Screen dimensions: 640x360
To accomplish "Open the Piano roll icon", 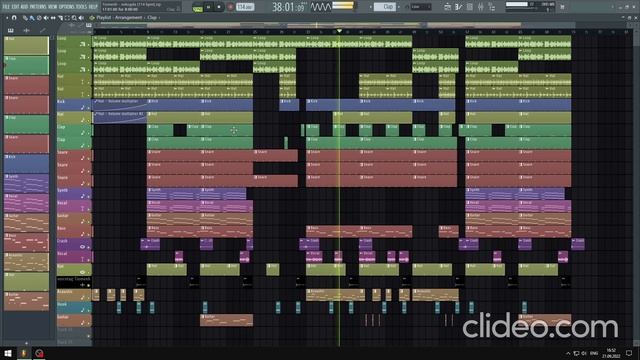I will [458, 7].
